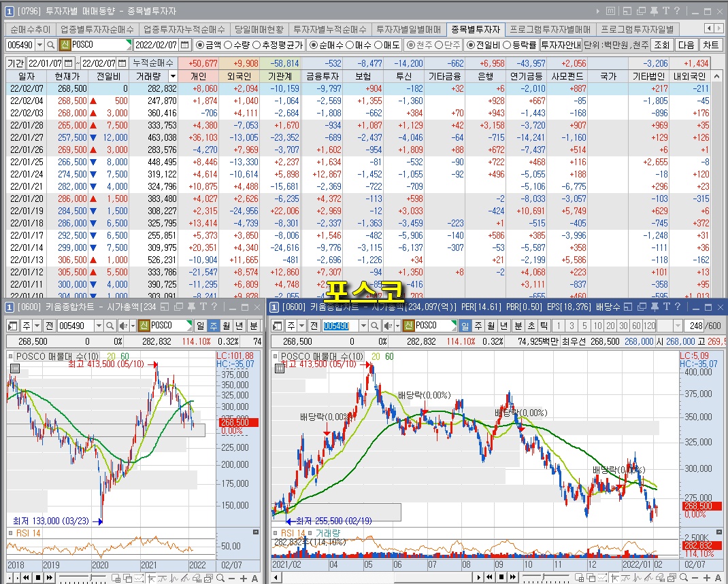This screenshot has width=728, height=584.
Task: Select 전일비 radio button
Action: coord(471,45)
